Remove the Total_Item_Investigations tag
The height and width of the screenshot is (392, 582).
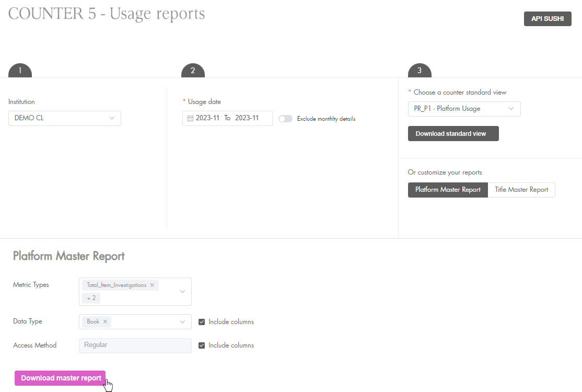point(152,285)
